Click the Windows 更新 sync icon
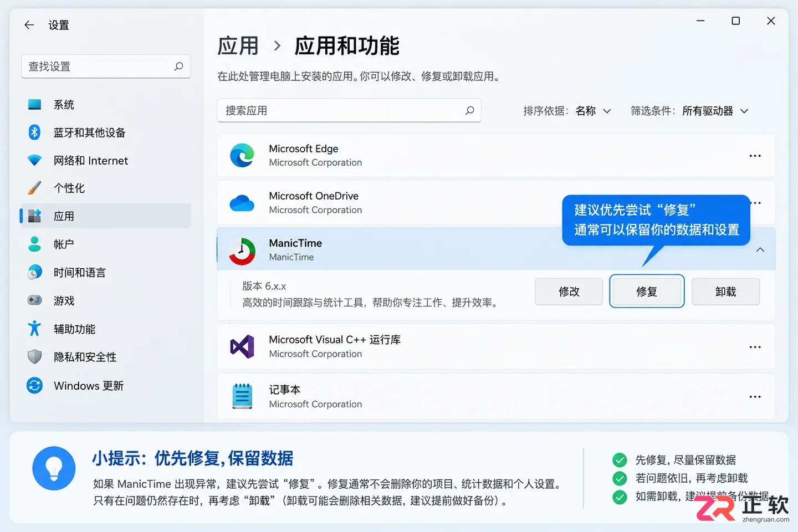This screenshot has width=798, height=532. [34, 385]
